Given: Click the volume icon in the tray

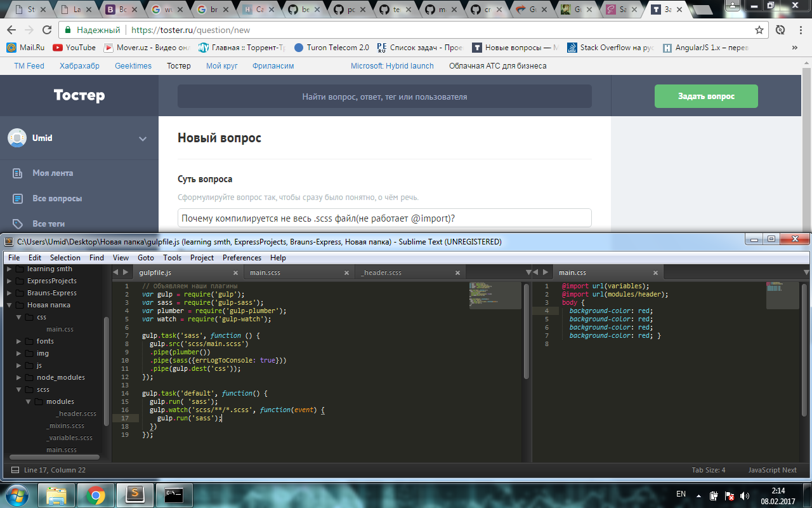Looking at the screenshot, I should 745,495.
